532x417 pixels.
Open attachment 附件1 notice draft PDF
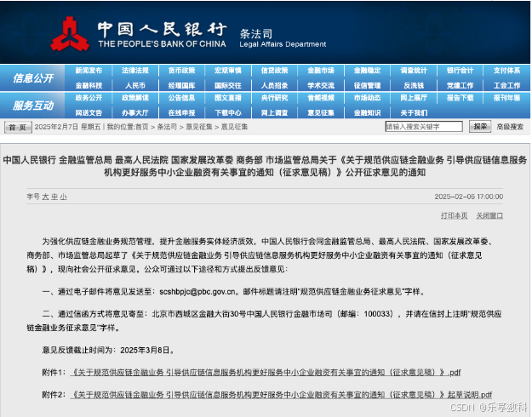click(x=266, y=373)
